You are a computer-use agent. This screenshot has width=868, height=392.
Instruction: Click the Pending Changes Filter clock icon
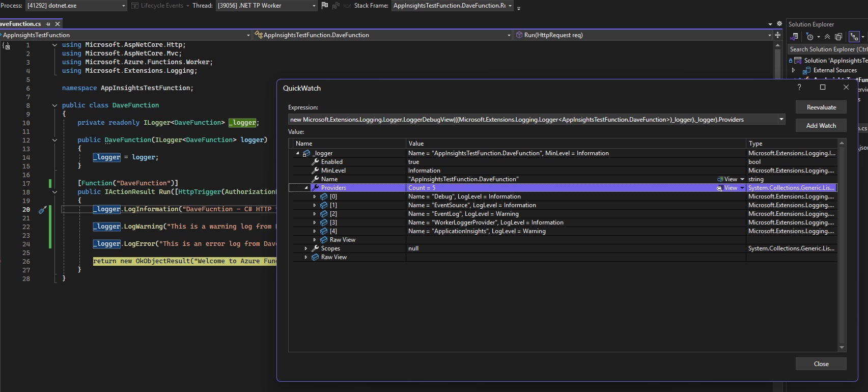[810, 37]
